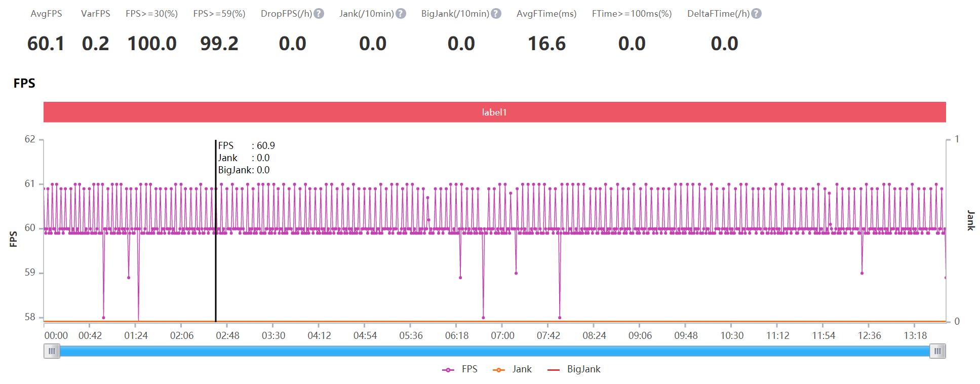Toggle Jank series in chart legend
Viewport: 980px width, 384px height.
(512, 369)
